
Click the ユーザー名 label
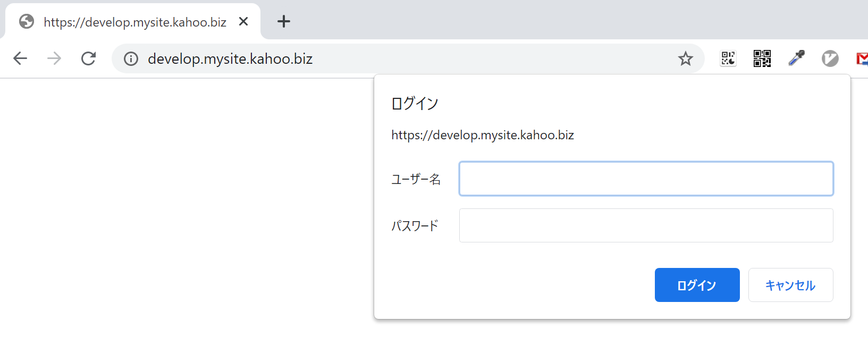coord(416,179)
